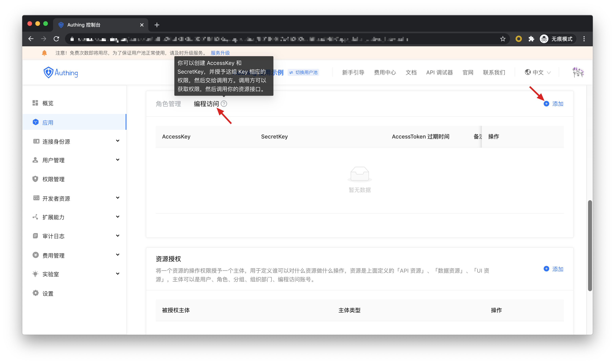The image size is (615, 364).
Task: Click the help icon beside 编程访问
Action: [x=224, y=104]
